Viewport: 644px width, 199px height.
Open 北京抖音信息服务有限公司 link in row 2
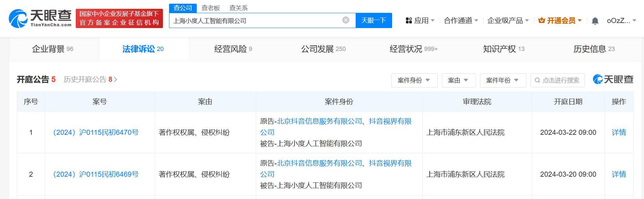[319, 163]
